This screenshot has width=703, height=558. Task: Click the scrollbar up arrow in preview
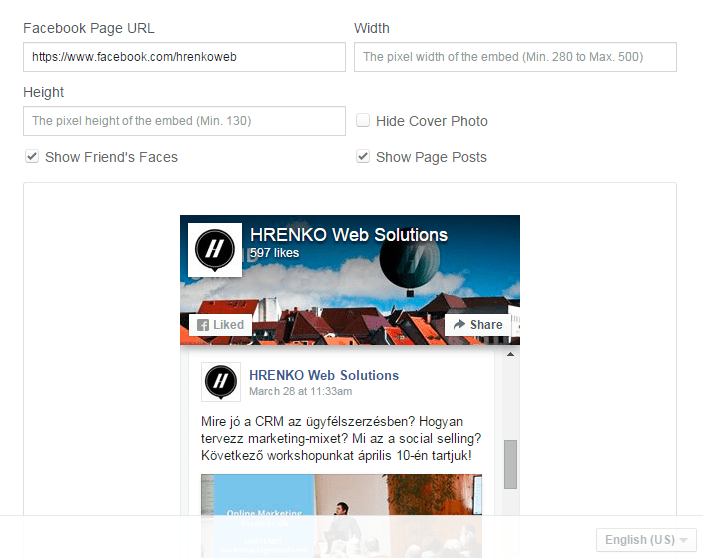click(x=510, y=355)
